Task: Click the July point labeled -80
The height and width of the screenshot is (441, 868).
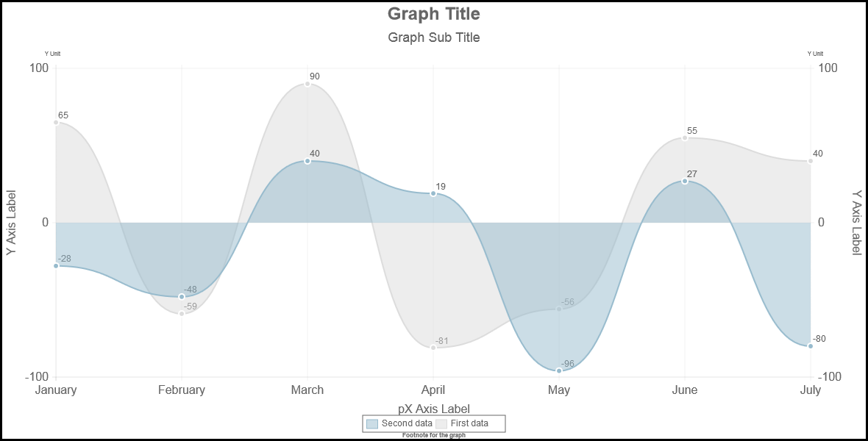Action: point(811,345)
